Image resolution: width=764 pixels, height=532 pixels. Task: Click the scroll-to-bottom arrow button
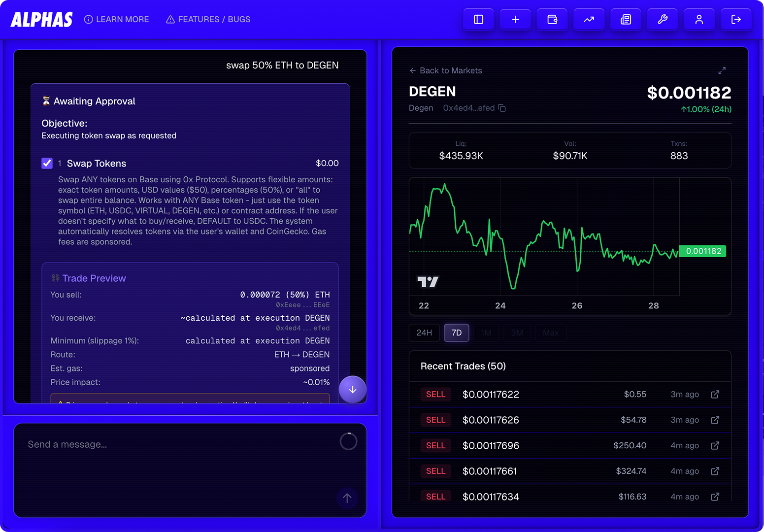pos(353,390)
